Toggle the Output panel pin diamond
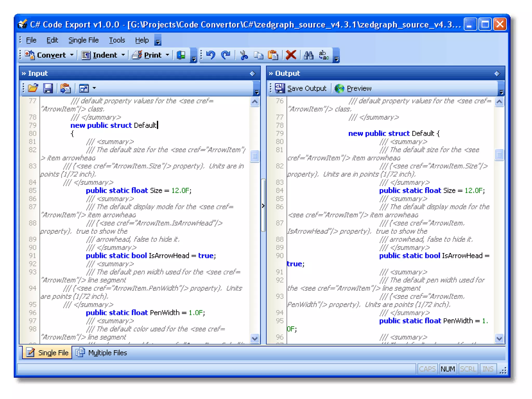 [x=497, y=74]
